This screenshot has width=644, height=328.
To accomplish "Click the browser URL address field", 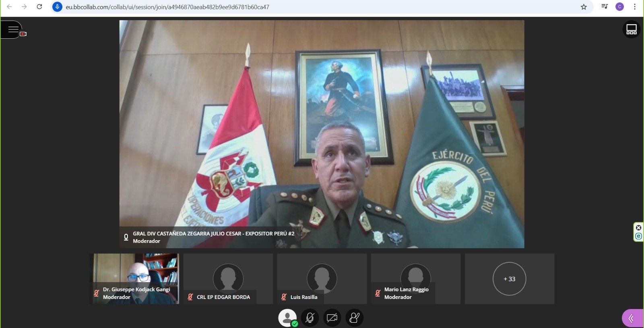I will pyautogui.click(x=242, y=7).
